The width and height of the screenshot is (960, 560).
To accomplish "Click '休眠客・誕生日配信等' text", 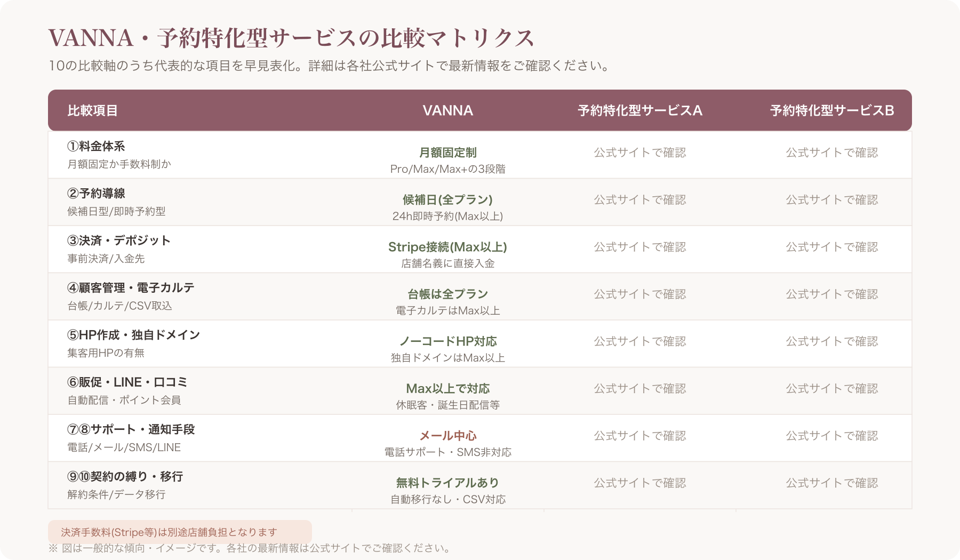I will pyautogui.click(x=448, y=405).
